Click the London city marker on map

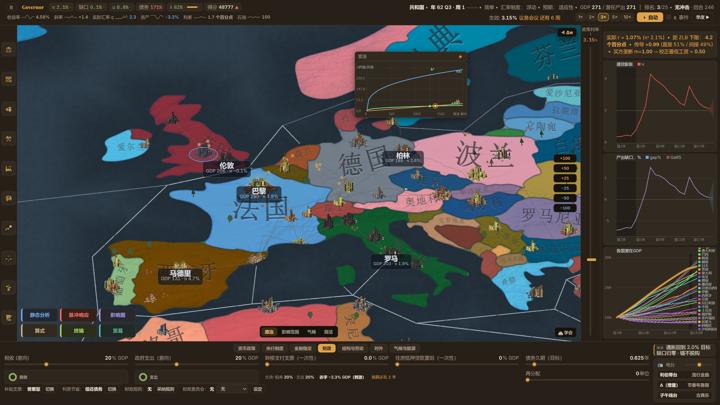point(204,153)
